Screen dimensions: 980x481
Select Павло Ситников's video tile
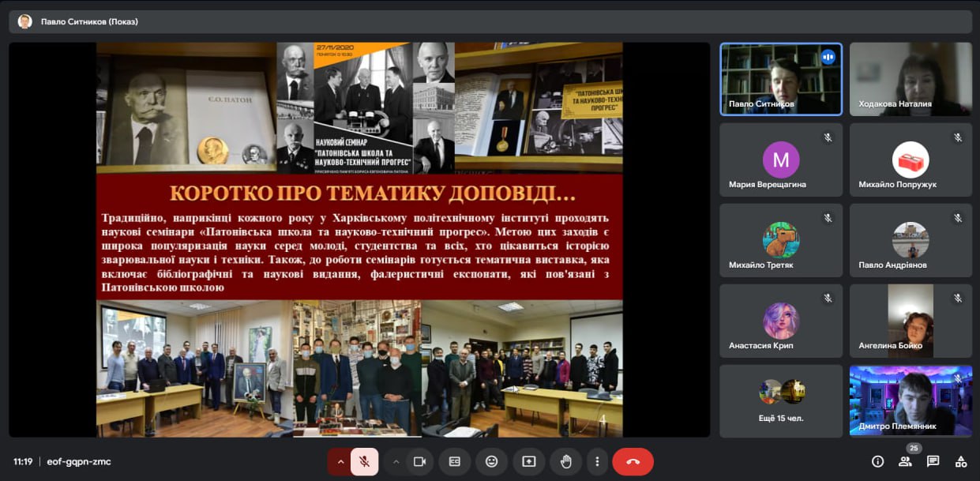pyautogui.click(x=780, y=79)
